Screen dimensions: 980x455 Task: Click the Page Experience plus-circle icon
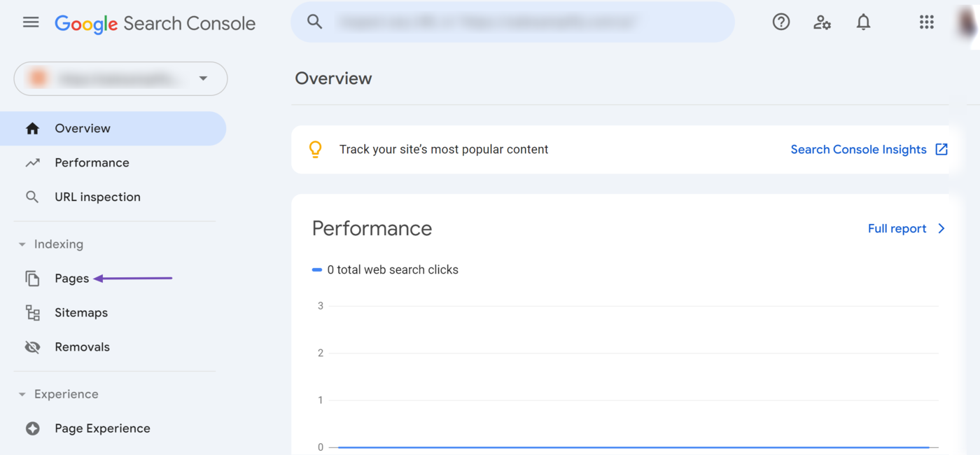pyautogui.click(x=32, y=428)
